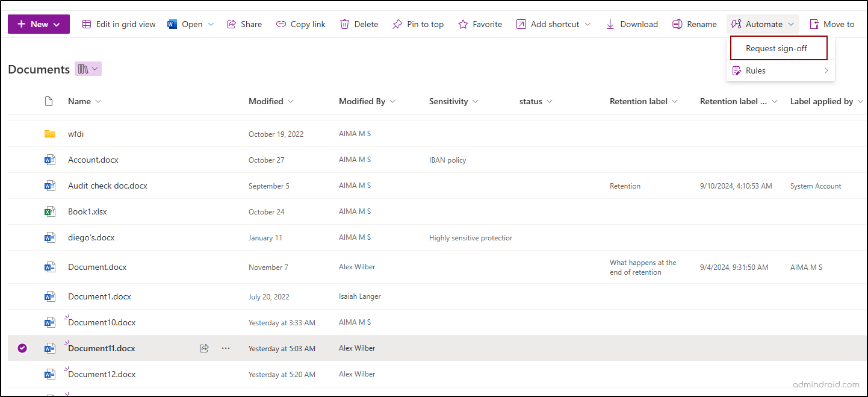868x397 pixels.
Task: Open the Share icon on Document11.docx row
Action: [x=204, y=348]
